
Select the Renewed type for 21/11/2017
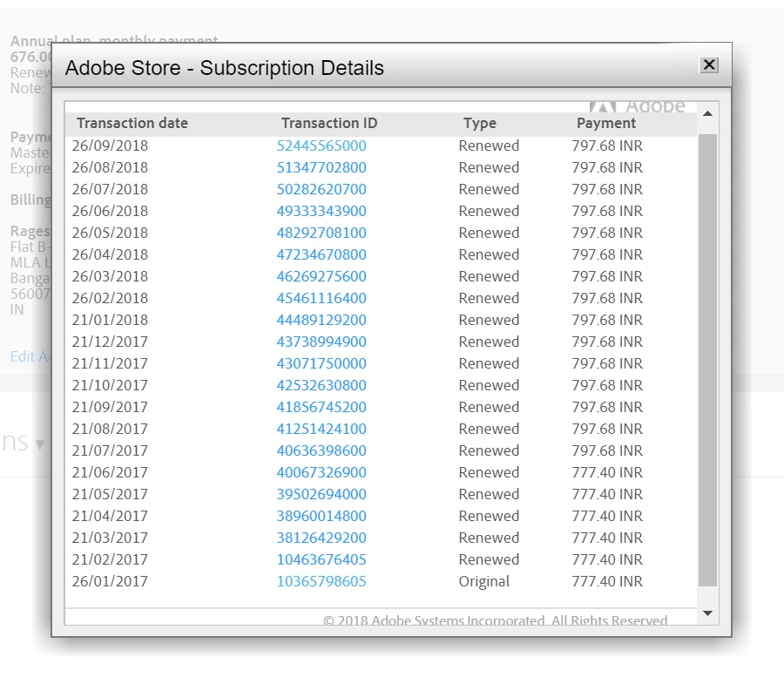click(489, 363)
